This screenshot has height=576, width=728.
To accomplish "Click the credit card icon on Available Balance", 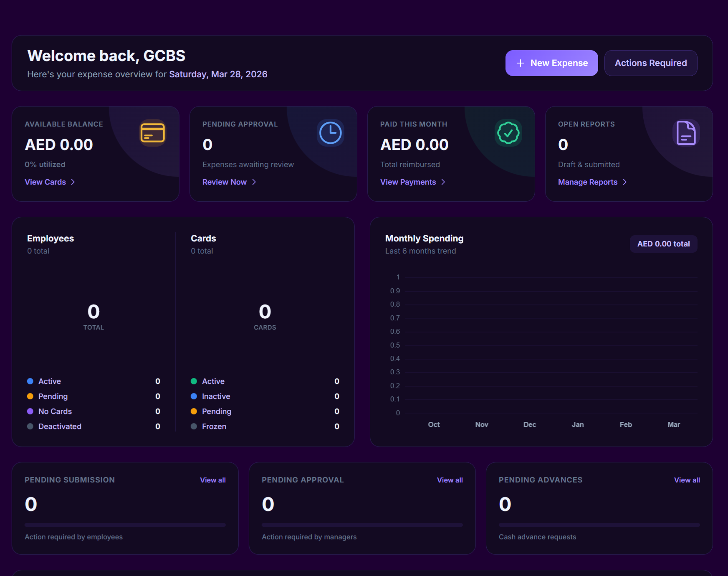I will tap(152, 133).
